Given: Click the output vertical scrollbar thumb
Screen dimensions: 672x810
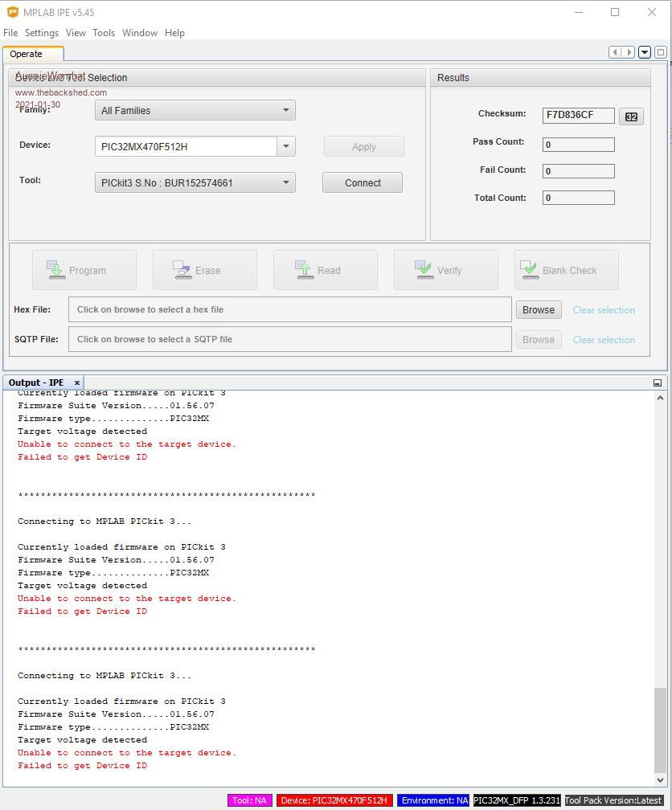Looking at the screenshot, I should tap(660, 730).
